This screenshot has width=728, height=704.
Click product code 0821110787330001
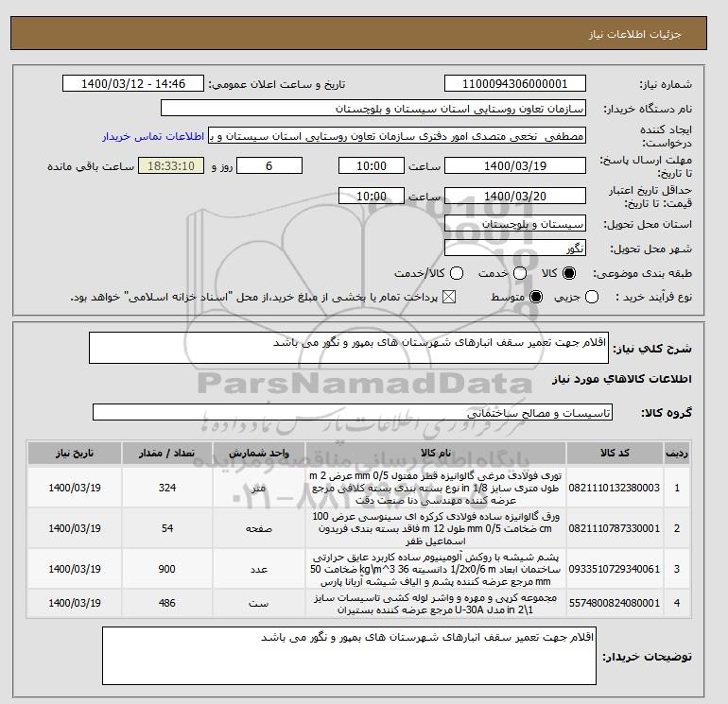tap(615, 528)
